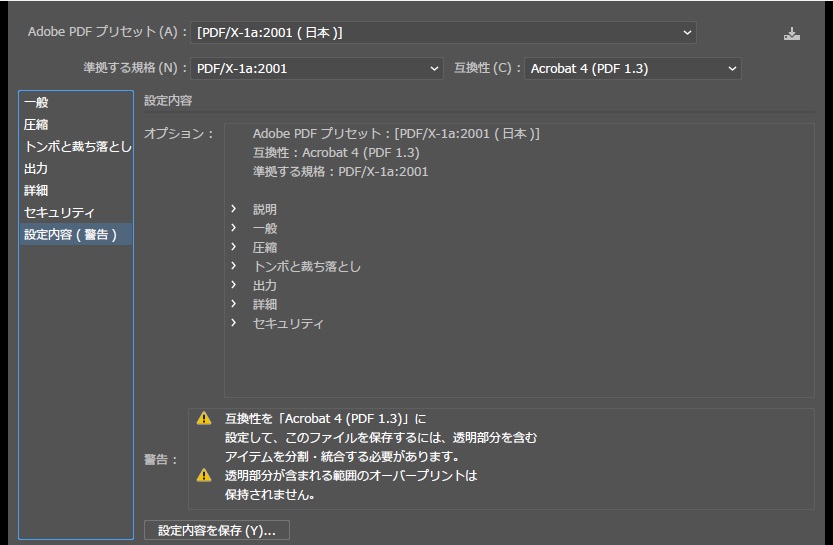Select 一般 in the left category list

pyautogui.click(x=76, y=103)
